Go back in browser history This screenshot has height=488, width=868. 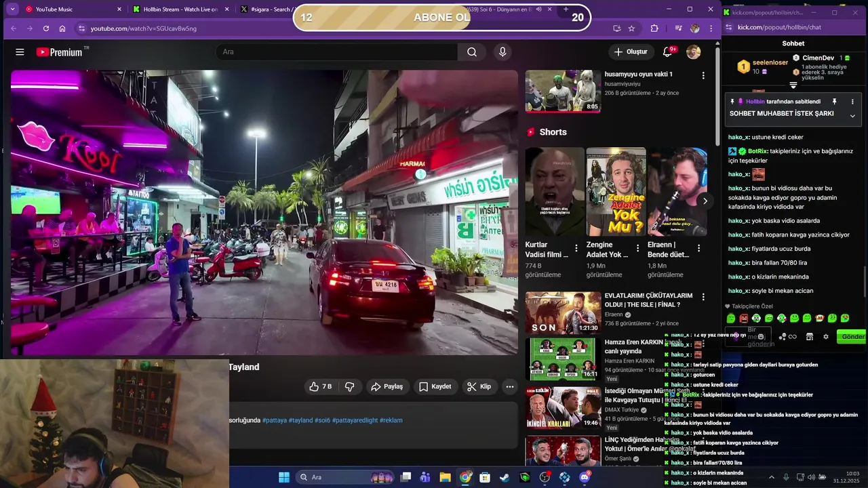(13, 28)
